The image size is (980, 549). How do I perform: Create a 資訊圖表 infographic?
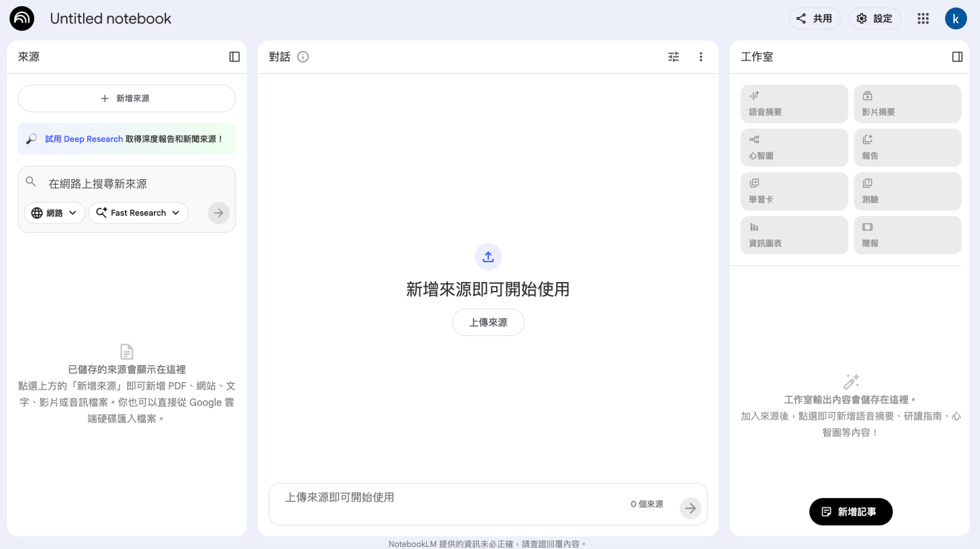794,234
